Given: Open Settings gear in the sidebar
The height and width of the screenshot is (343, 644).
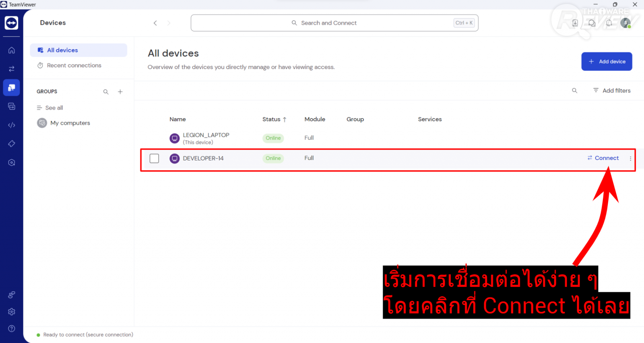Looking at the screenshot, I should point(12,312).
